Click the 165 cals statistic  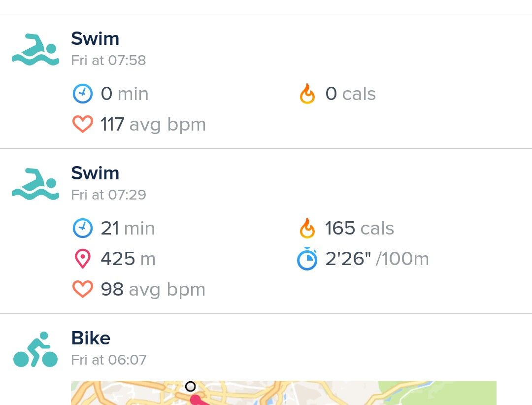pyautogui.click(x=359, y=228)
